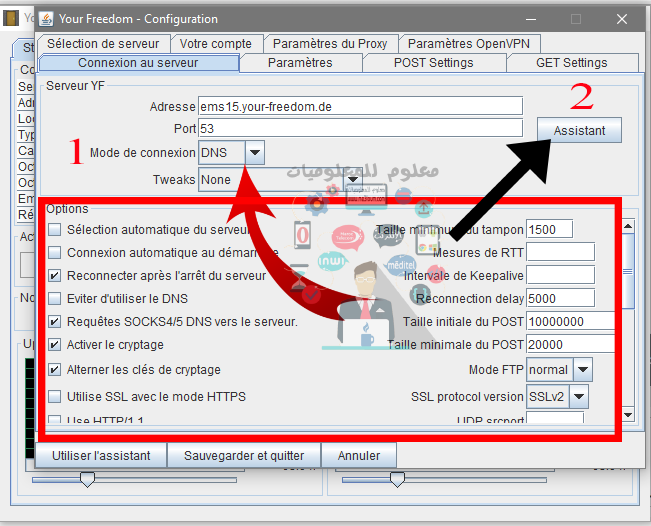The width and height of the screenshot is (651, 526).
Task: Select the Connexion au serveur tab
Action: tap(138, 63)
